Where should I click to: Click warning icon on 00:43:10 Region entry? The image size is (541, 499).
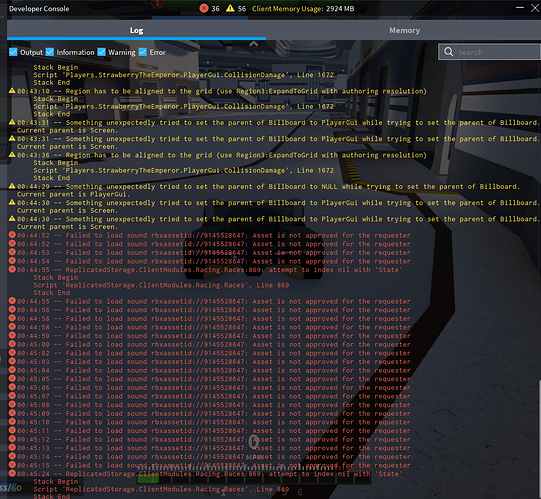(x=12, y=91)
